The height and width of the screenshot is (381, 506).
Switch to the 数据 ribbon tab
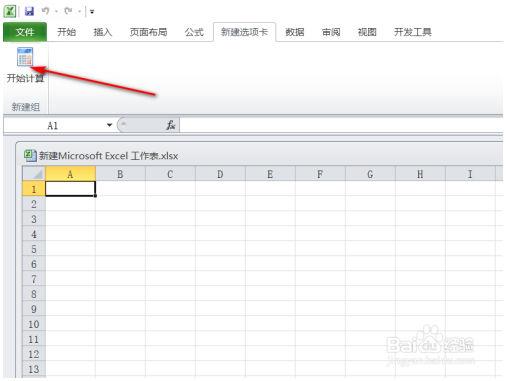click(x=295, y=32)
